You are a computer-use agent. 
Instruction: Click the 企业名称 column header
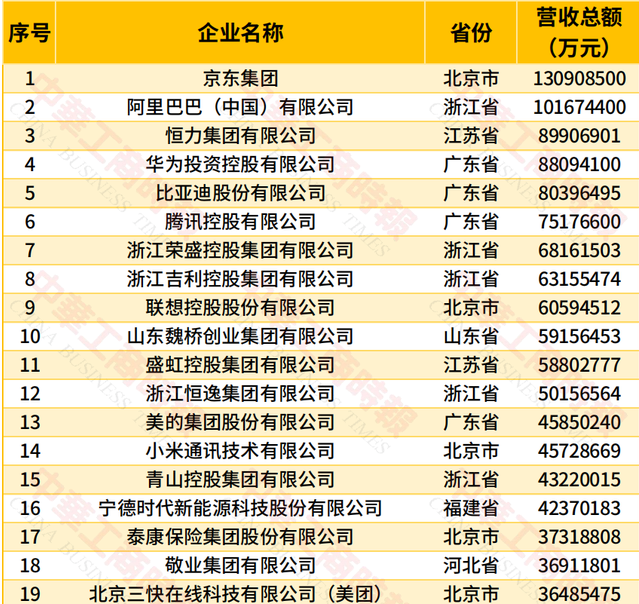[x=240, y=33]
